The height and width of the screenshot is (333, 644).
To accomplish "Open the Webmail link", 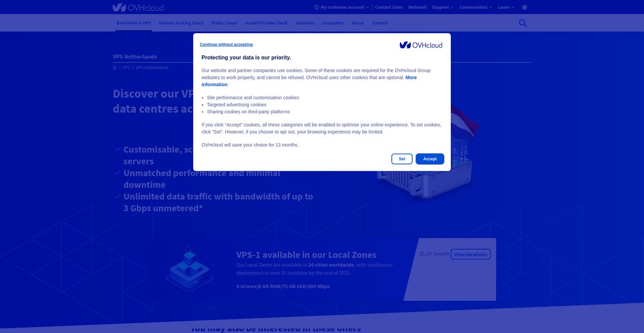I will [x=418, y=8].
